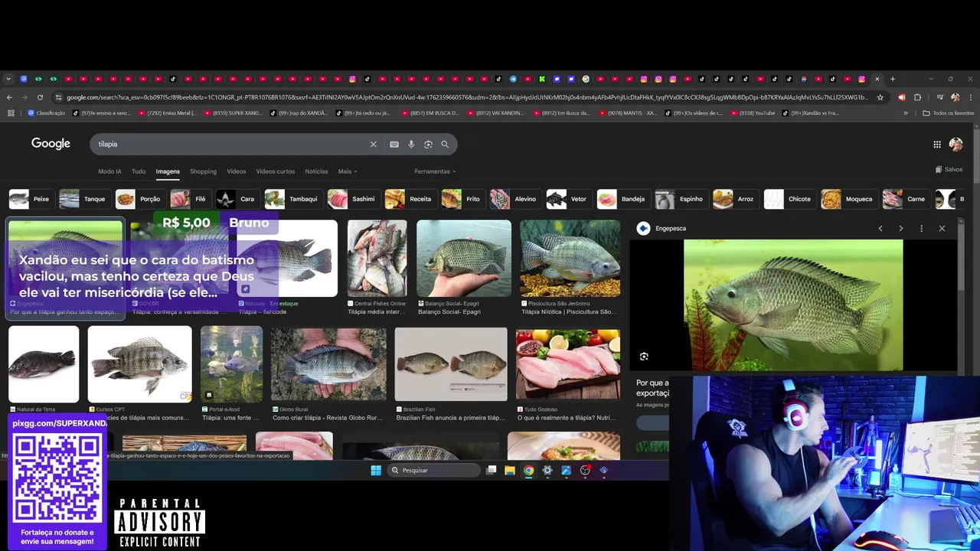Open Task View on the taskbar
Screen dimensions: 980x551
point(492,470)
